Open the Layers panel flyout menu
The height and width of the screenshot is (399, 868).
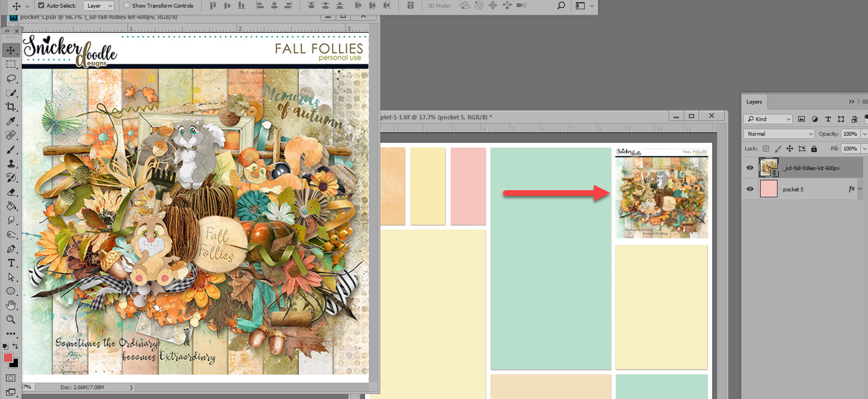[x=864, y=102]
